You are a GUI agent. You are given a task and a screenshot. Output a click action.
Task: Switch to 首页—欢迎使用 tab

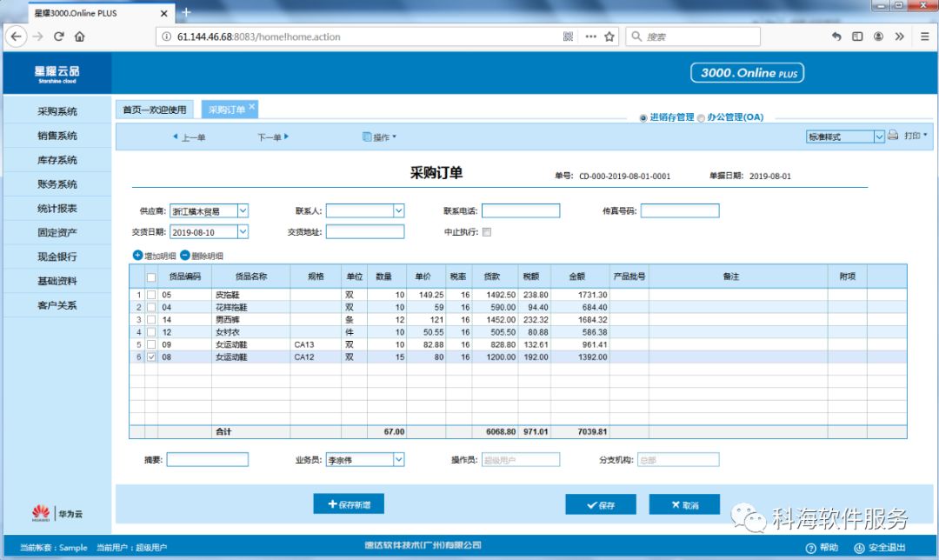(x=154, y=110)
